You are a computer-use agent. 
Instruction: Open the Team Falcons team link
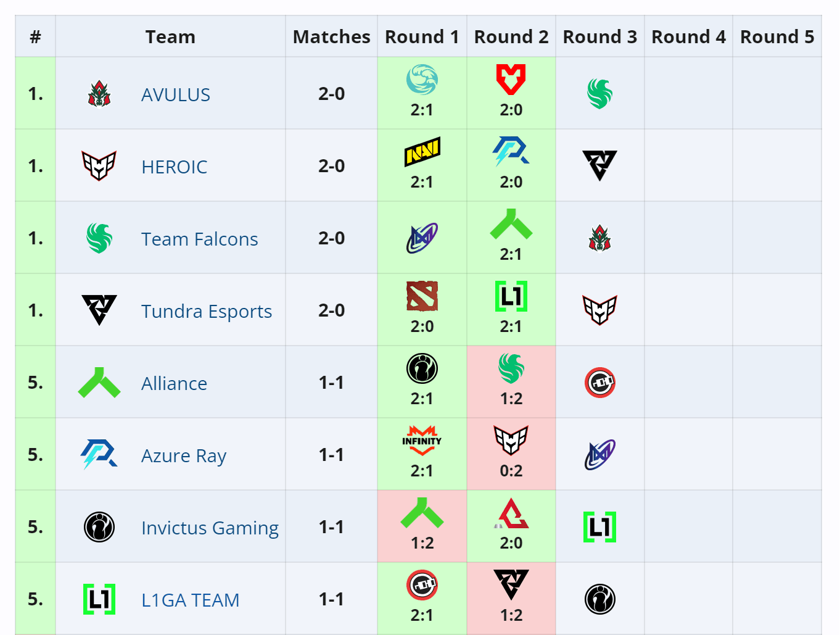[x=199, y=239]
